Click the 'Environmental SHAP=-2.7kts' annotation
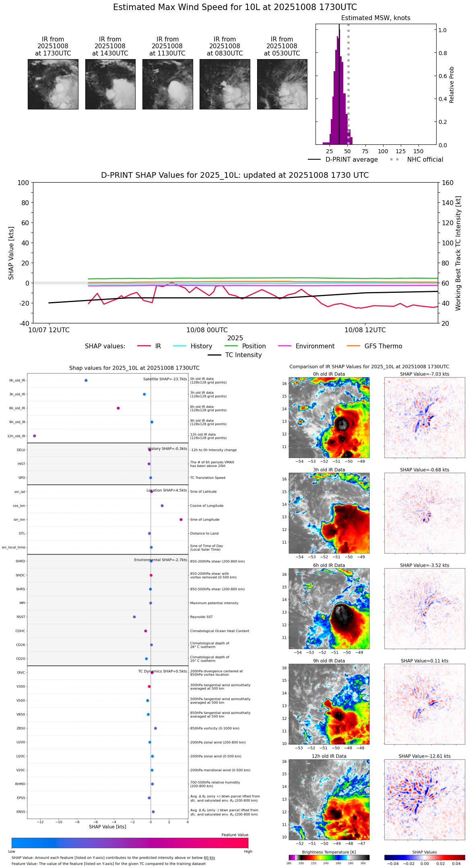Image resolution: width=470 pixels, height=868 pixels. point(161,560)
